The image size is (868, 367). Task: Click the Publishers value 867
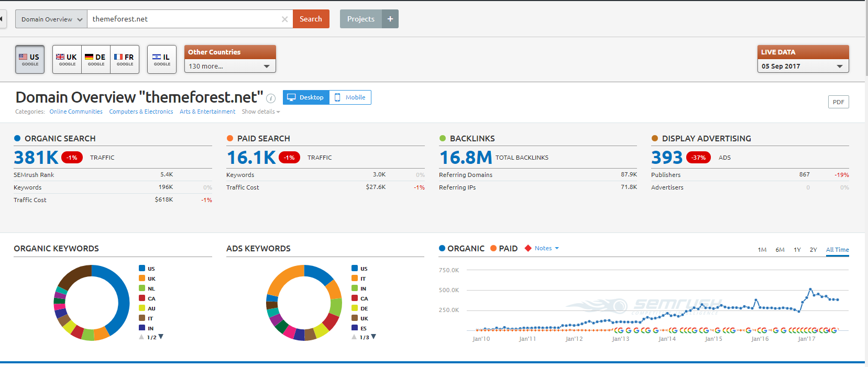(x=805, y=174)
